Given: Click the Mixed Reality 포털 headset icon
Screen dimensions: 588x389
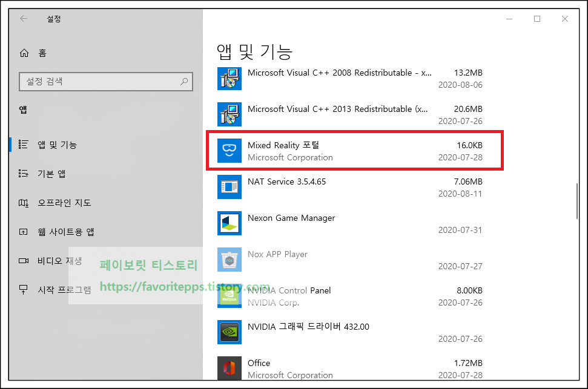Looking at the screenshot, I should [230, 151].
